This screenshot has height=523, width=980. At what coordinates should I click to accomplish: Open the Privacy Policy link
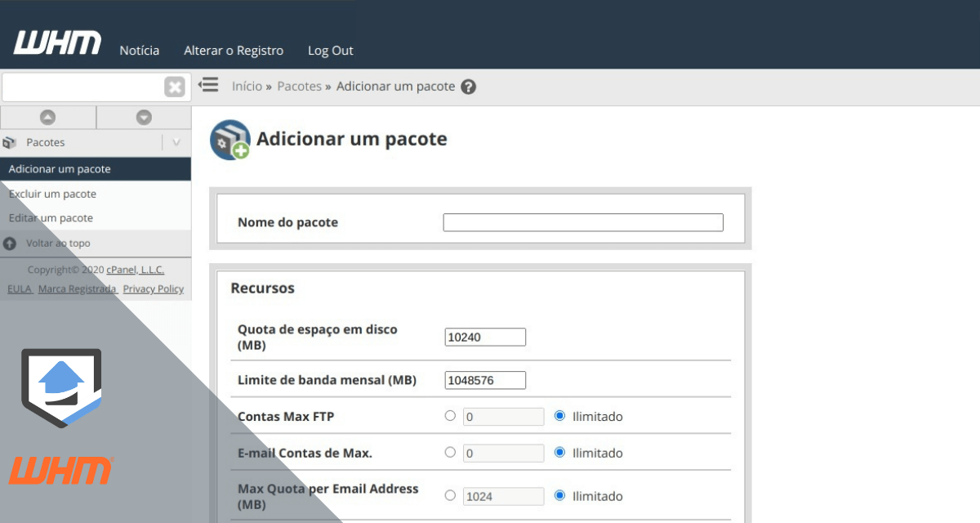point(154,289)
